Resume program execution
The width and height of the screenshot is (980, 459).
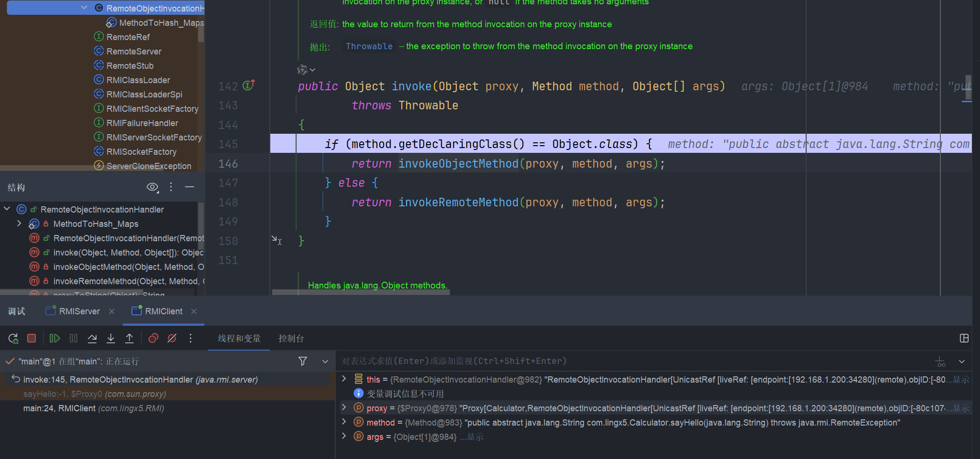coord(55,339)
